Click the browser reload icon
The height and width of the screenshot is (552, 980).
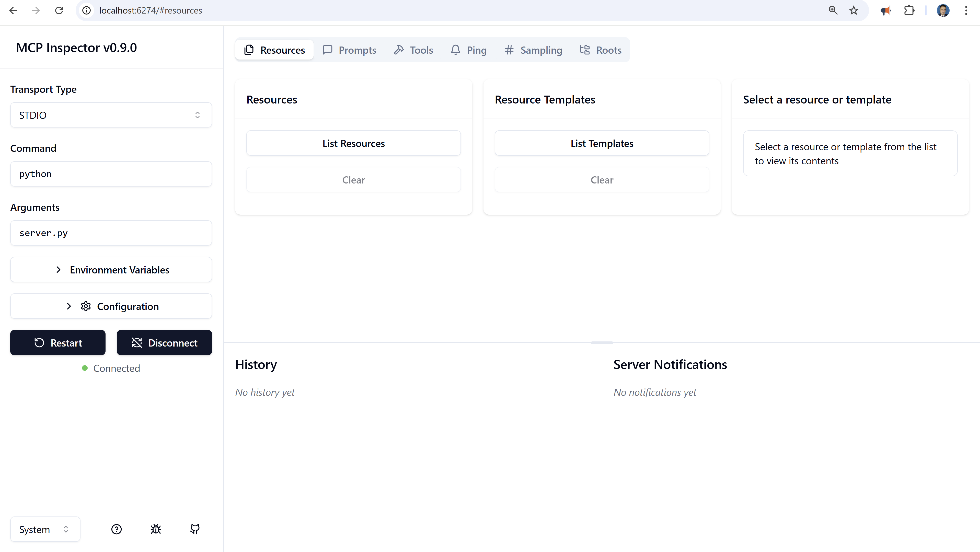pyautogui.click(x=59, y=10)
